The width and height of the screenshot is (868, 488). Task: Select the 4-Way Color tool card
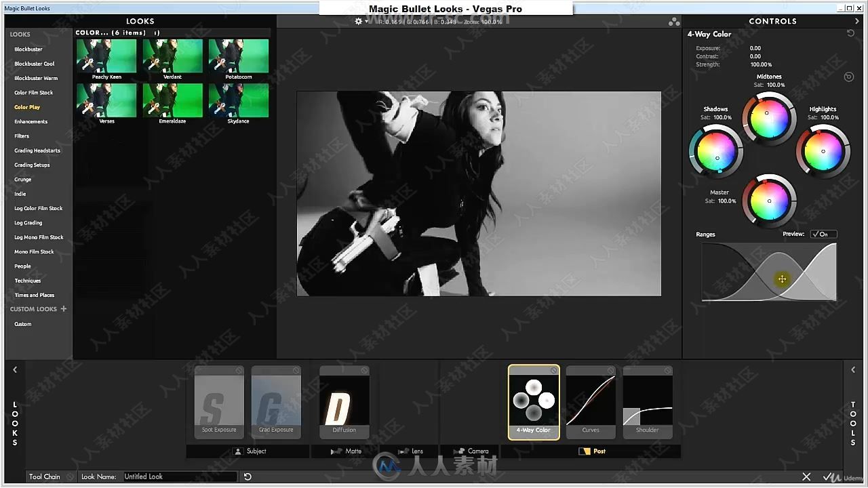pos(534,403)
